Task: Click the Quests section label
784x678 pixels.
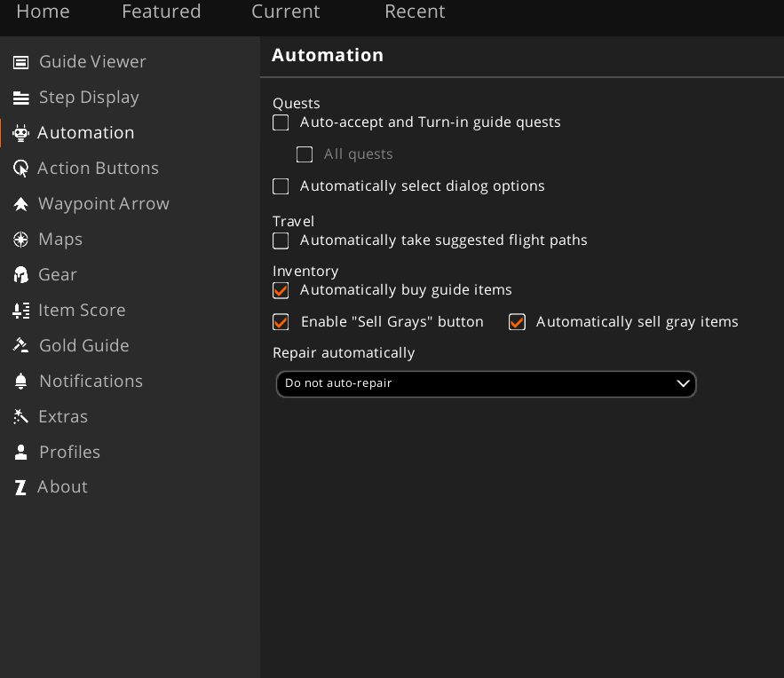Action: 296,104
